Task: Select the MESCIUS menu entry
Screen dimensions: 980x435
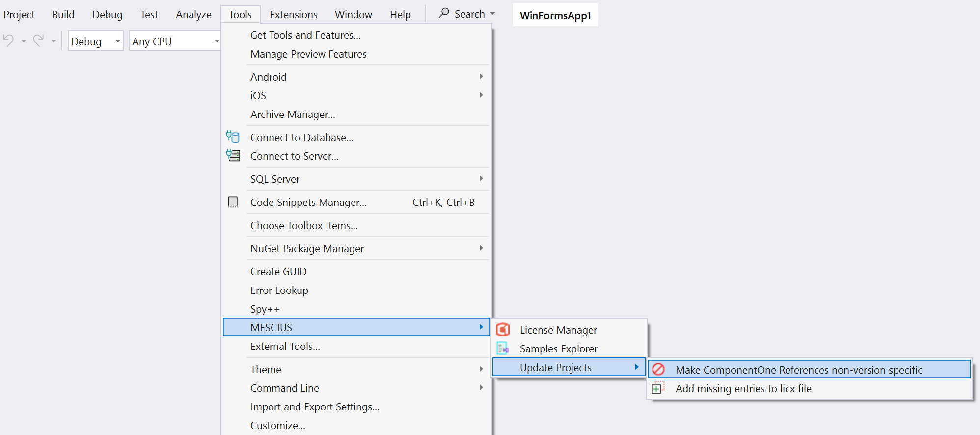Action: tap(356, 327)
